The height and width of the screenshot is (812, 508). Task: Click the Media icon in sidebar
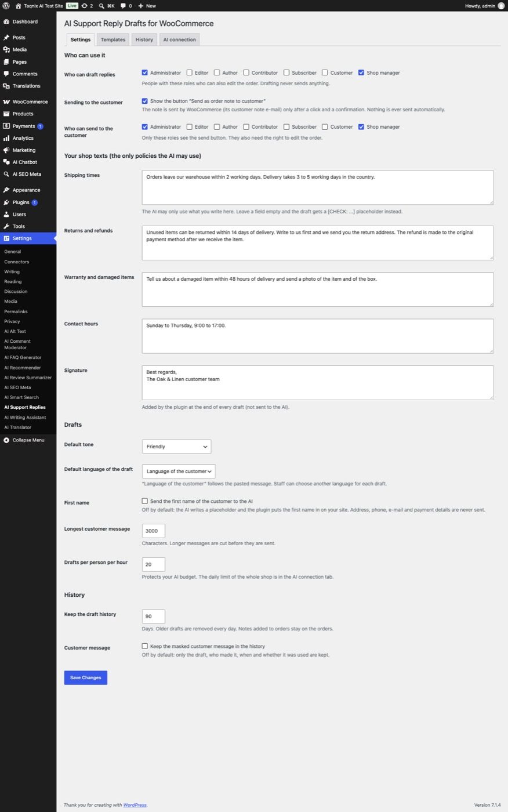click(6, 50)
